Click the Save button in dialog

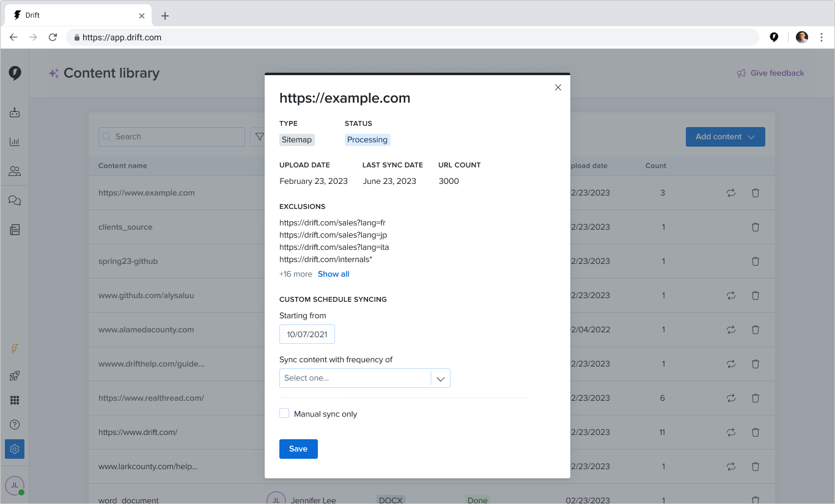coord(298,448)
